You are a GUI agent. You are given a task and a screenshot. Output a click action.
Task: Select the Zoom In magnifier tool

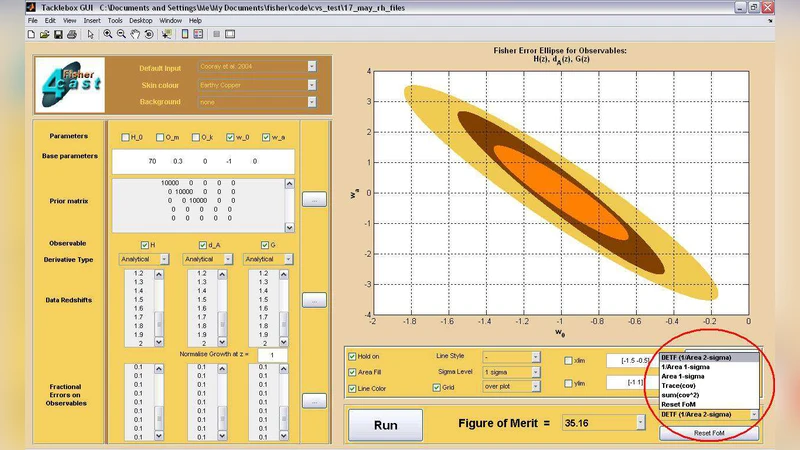tap(108, 34)
